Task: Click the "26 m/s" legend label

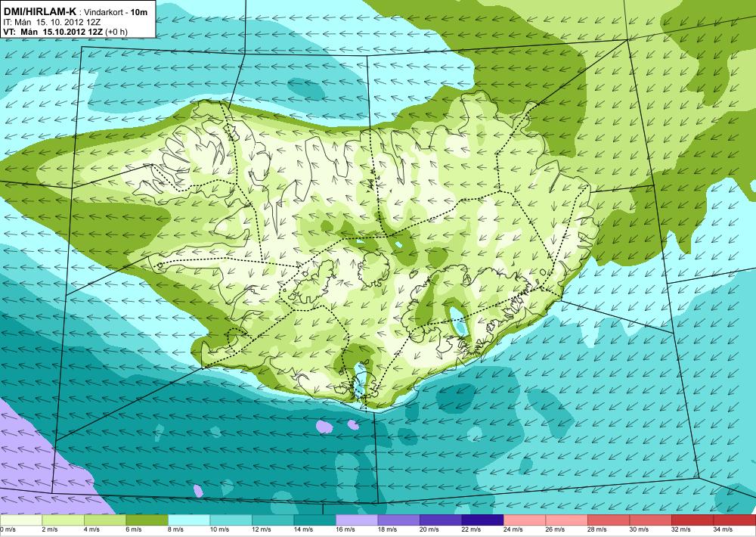Action: (554, 529)
